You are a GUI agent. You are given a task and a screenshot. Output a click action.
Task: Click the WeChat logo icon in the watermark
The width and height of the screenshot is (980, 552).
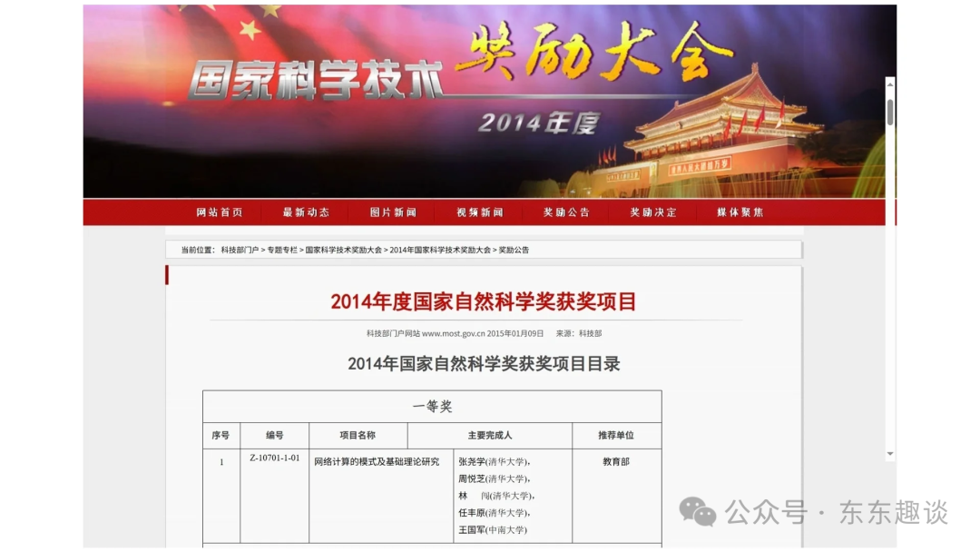point(698,512)
